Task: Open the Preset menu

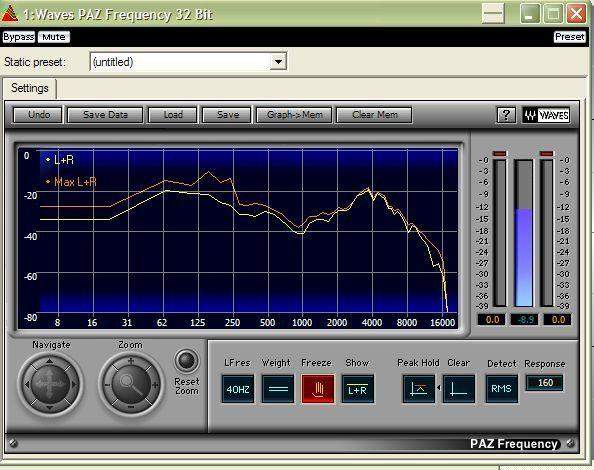Action: pos(569,37)
